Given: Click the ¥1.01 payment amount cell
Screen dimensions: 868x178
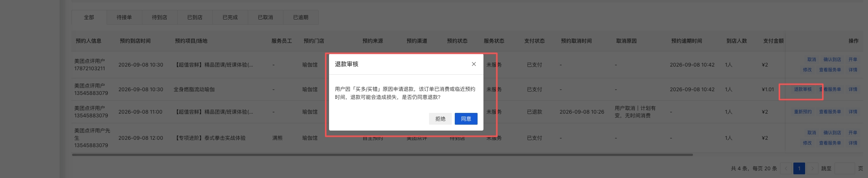Looking at the screenshot, I should 768,89.
